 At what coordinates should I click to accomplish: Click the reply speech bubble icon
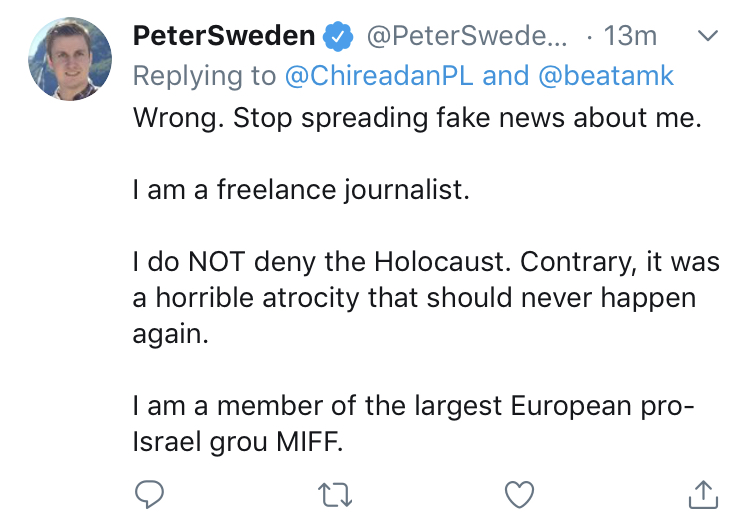pyautogui.click(x=149, y=492)
